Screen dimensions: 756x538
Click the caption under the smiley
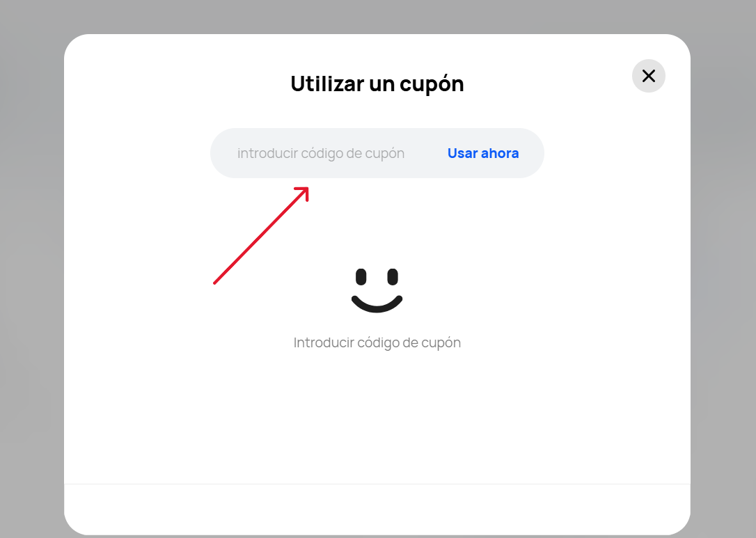(377, 342)
